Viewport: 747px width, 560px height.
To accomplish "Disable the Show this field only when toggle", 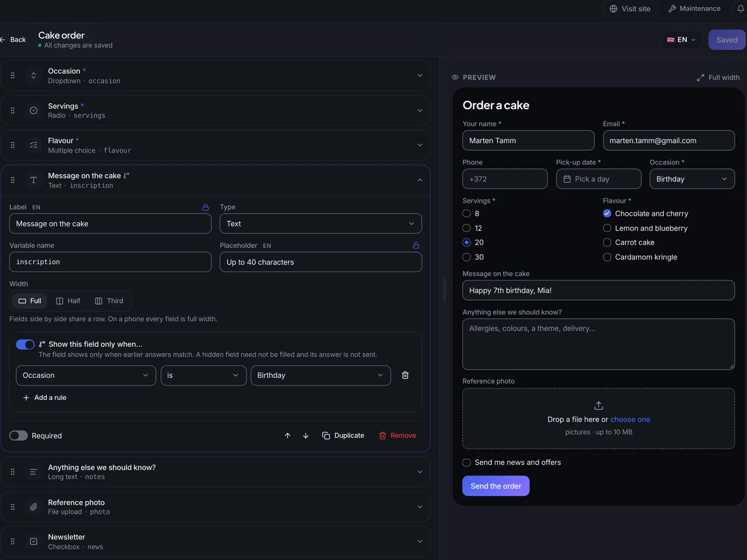I will point(25,344).
